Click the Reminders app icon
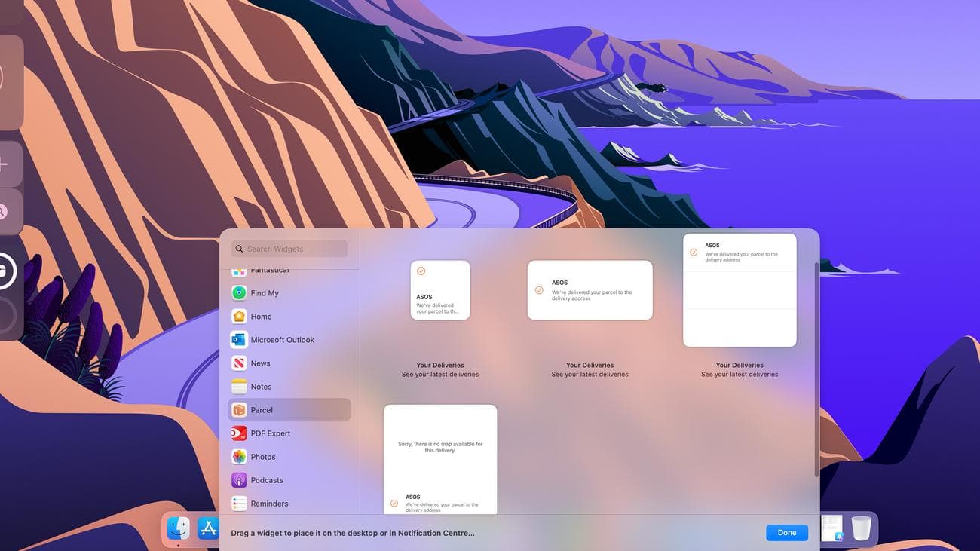 tap(238, 503)
